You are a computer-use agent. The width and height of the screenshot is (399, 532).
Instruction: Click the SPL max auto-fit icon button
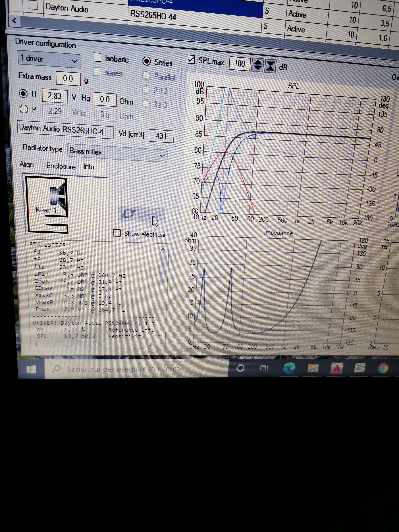tap(270, 66)
